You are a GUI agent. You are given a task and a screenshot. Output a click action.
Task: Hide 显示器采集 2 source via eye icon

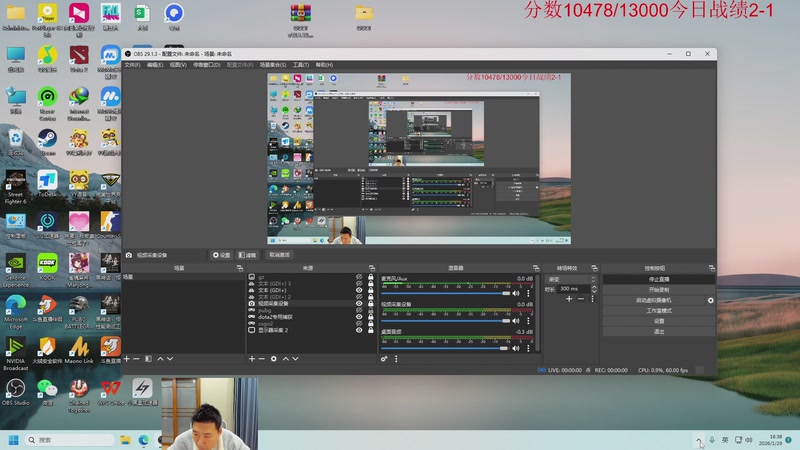pos(359,330)
